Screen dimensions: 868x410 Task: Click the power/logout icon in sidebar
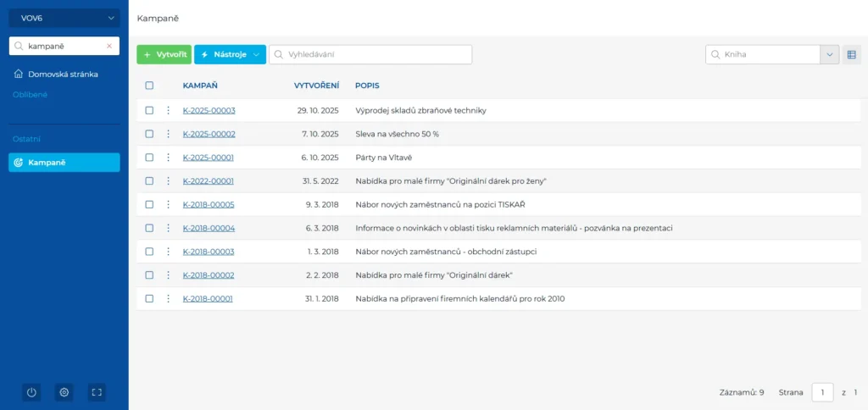31,392
